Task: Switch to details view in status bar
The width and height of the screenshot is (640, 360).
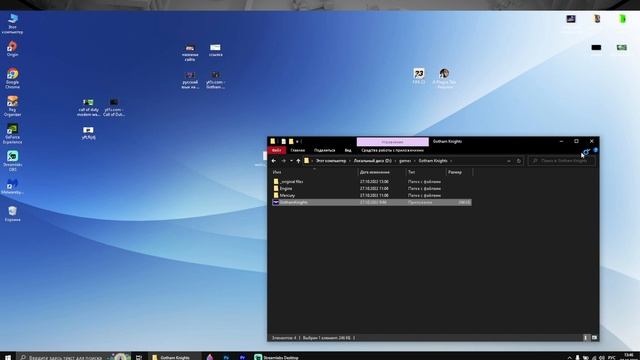Action: coord(586,338)
